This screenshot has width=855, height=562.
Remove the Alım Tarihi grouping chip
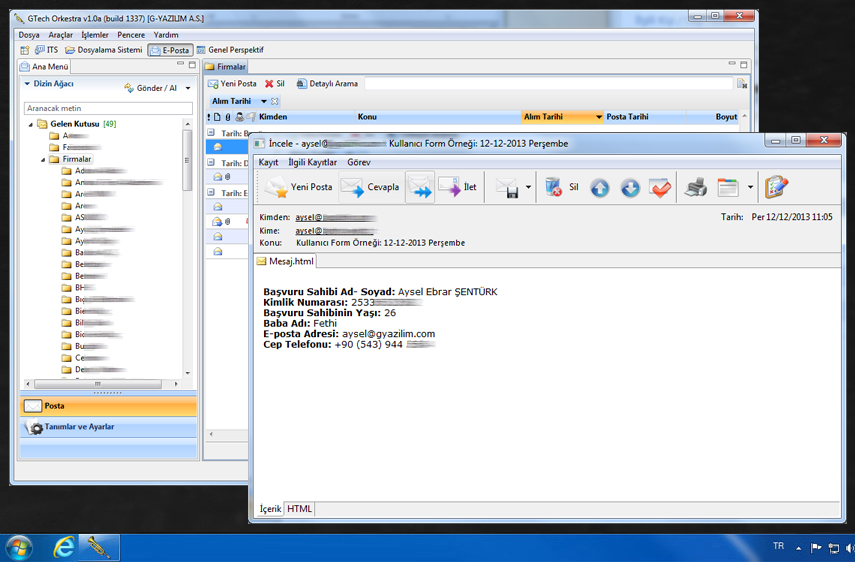275,101
